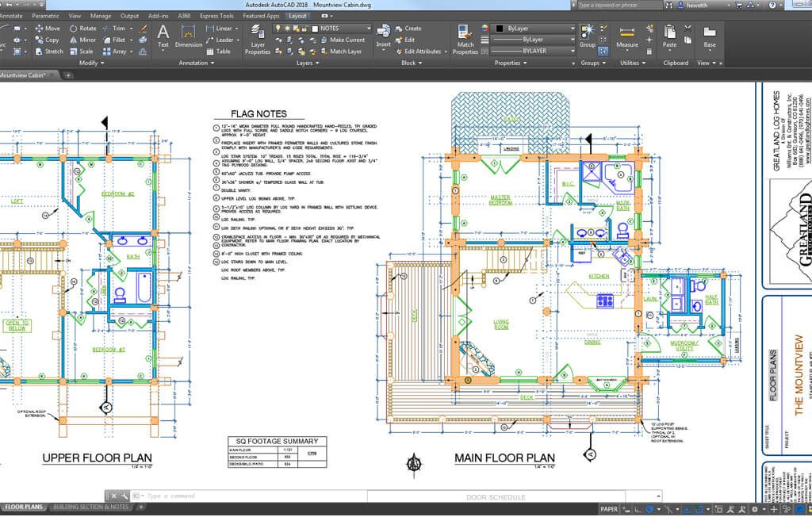Click the white NOTES layer color swatch

pyautogui.click(x=315, y=29)
